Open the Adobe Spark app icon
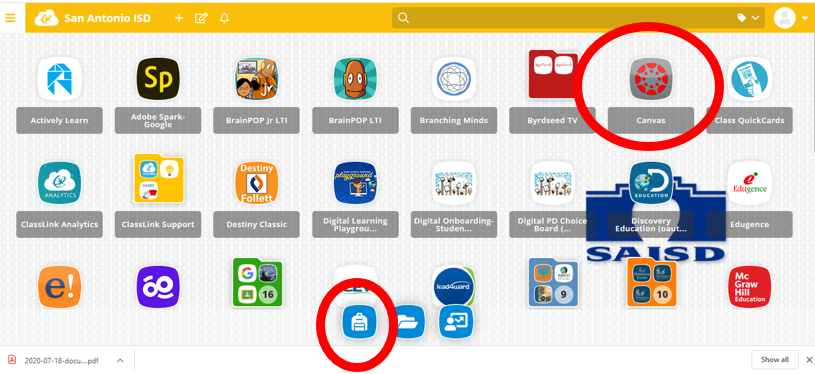This screenshot has width=815, height=374. (x=158, y=79)
